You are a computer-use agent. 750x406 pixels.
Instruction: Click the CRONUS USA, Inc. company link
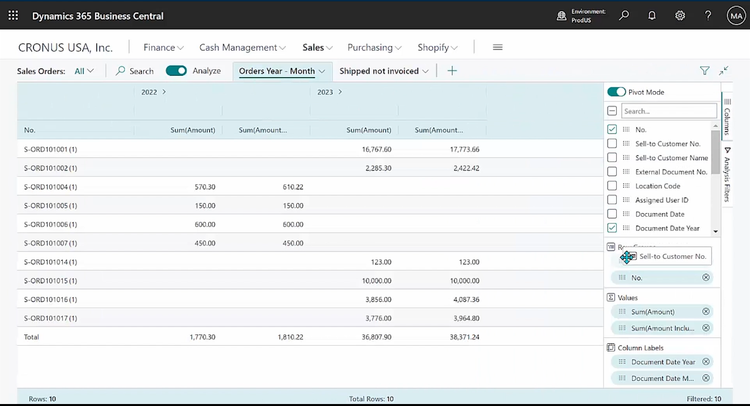click(x=66, y=47)
